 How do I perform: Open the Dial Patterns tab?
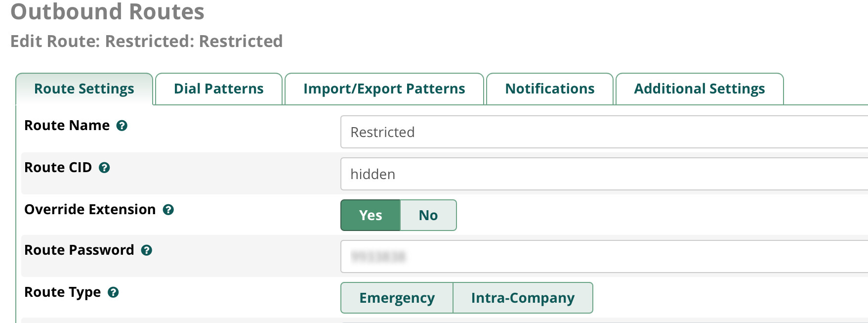coord(219,89)
